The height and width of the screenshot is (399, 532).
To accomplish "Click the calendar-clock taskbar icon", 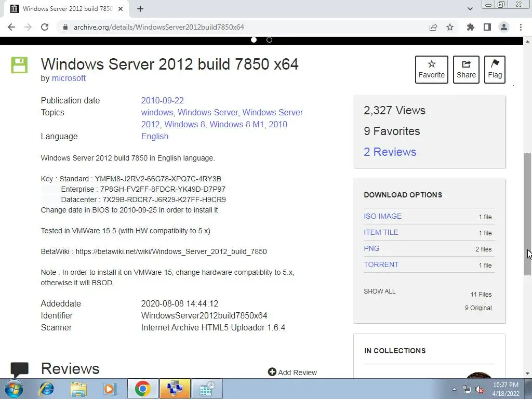I will click(207, 389).
